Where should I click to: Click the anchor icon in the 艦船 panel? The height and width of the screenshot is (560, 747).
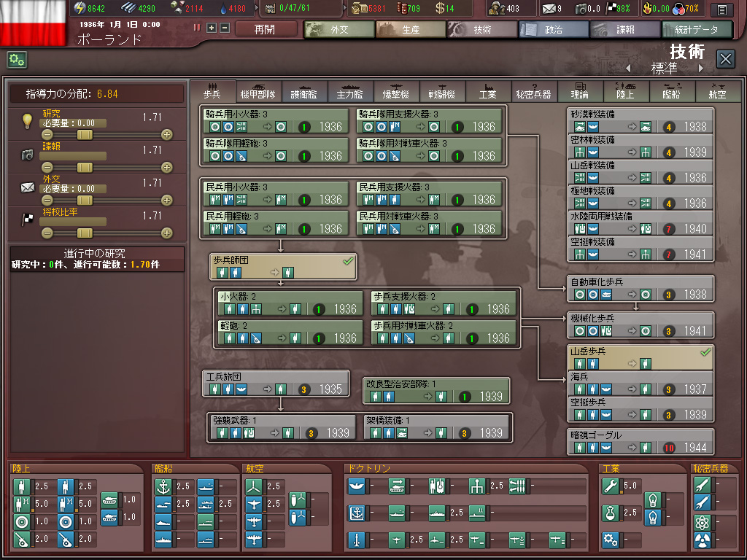tap(164, 486)
